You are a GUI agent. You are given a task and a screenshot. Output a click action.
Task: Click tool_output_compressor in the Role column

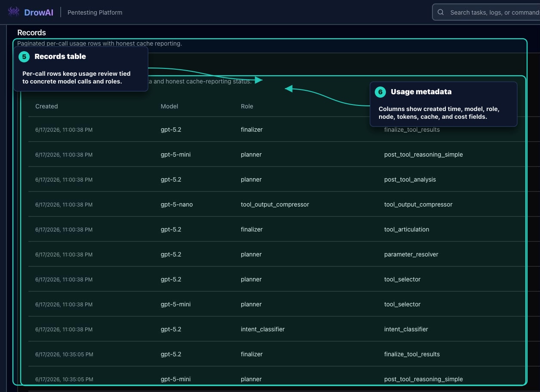275,204
